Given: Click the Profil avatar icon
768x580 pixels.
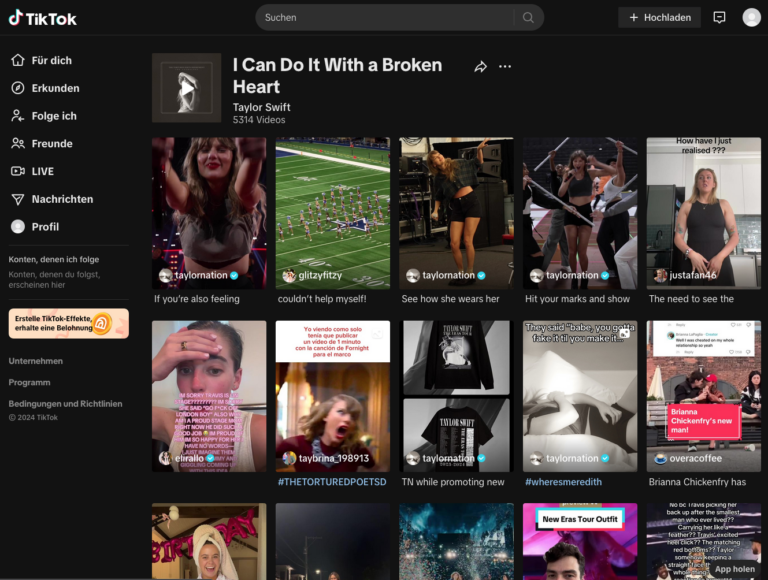Looking at the screenshot, I should pyautogui.click(x=18, y=227).
